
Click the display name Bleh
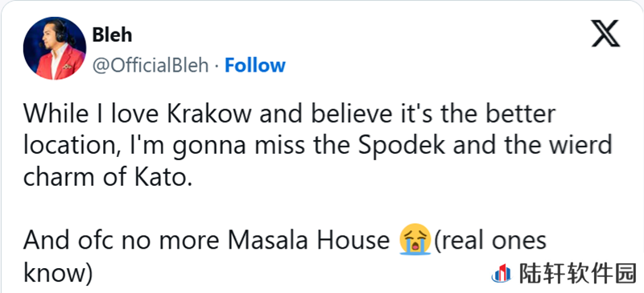[112, 35]
